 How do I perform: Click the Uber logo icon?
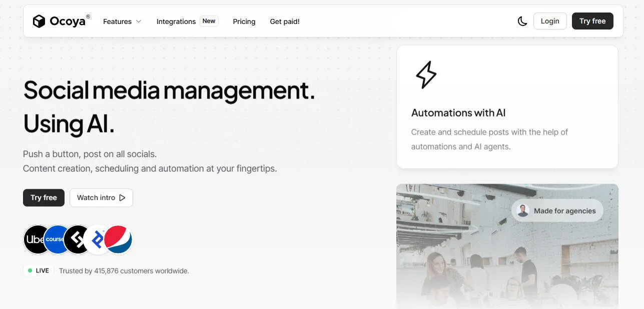pos(35,239)
